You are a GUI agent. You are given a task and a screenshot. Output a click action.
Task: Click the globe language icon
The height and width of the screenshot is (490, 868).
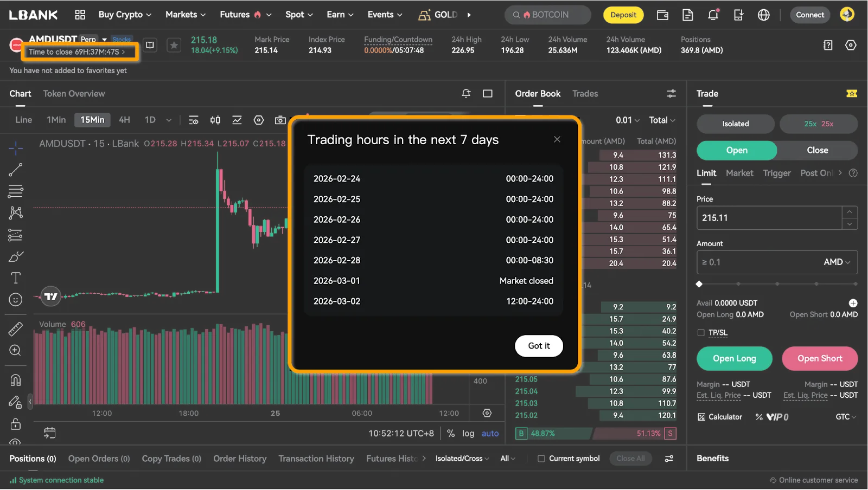[x=763, y=15]
